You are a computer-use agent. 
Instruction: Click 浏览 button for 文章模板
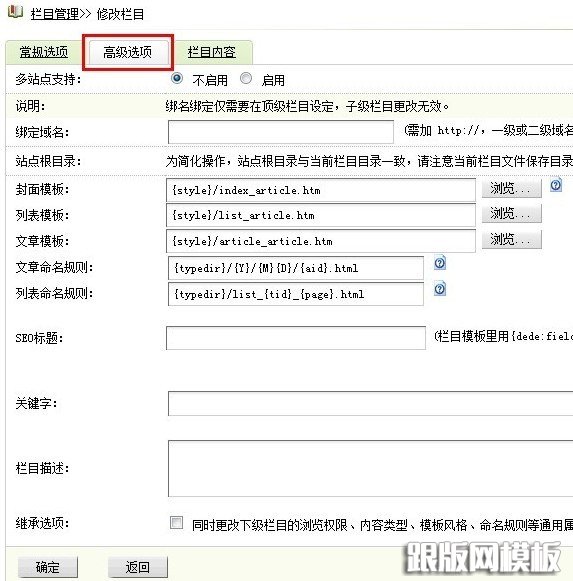point(511,240)
